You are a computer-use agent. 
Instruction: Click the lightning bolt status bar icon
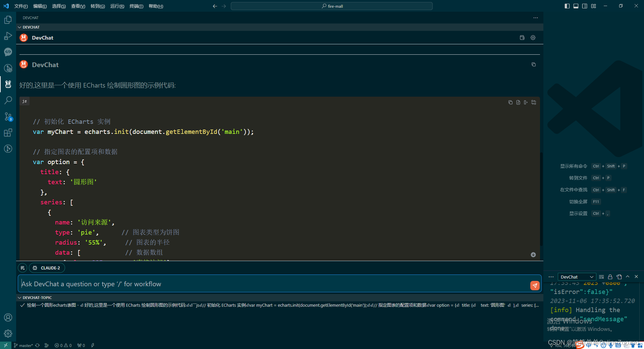pos(93,345)
